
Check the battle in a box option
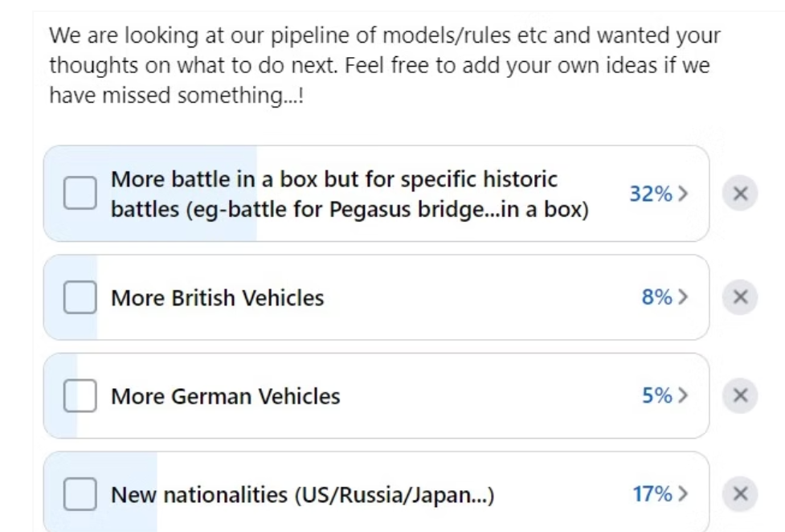click(80, 191)
